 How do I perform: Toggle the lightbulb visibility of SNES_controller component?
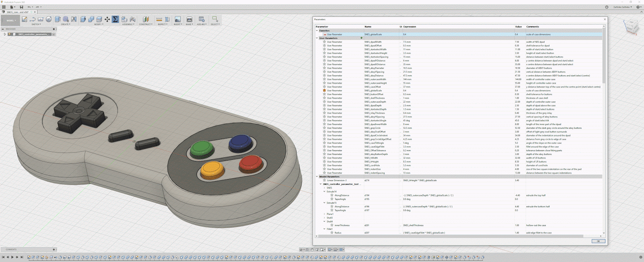[x=10, y=34]
